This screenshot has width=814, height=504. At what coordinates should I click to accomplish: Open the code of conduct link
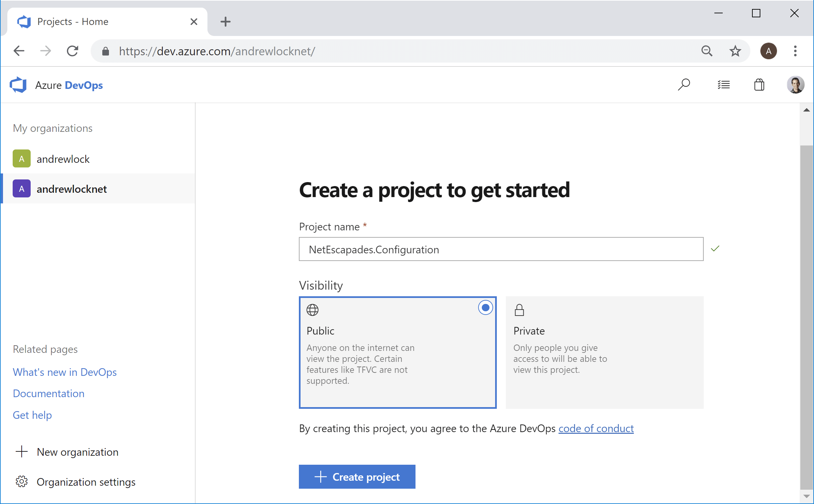coord(596,429)
